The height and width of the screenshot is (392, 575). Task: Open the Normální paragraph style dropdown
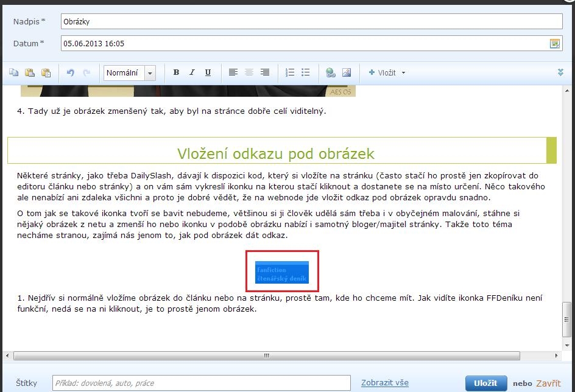(129, 73)
